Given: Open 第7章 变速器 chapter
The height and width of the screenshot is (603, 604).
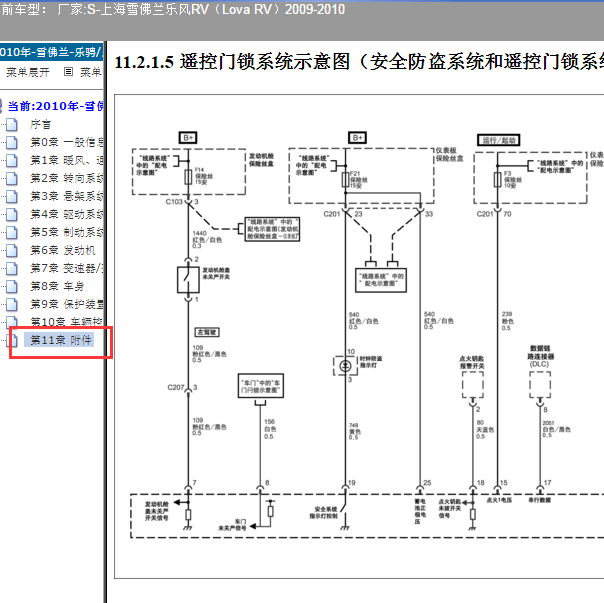Looking at the screenshot, I should [67, 268].
